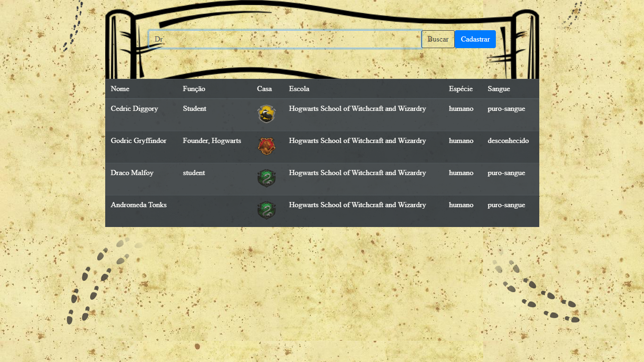
Task: Click Cedric Diggory's Hufflepuff house crest
Action: pyautogui.click(x=267, y=114)
